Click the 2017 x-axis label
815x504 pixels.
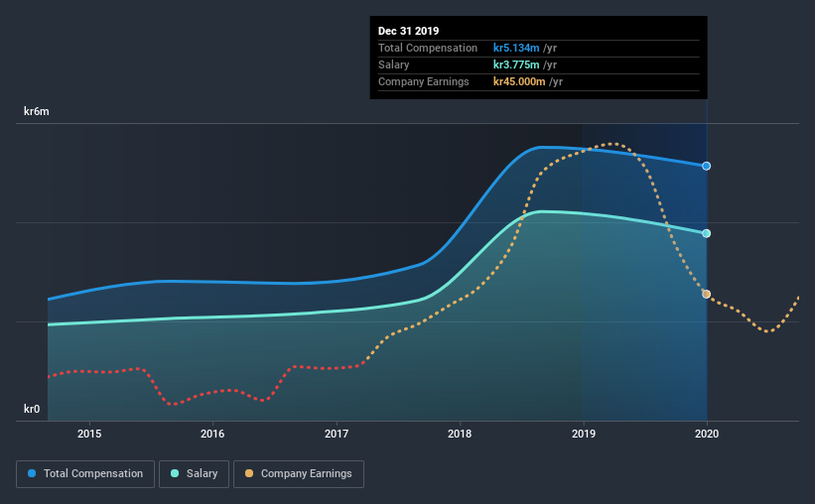tap(337, 434)
